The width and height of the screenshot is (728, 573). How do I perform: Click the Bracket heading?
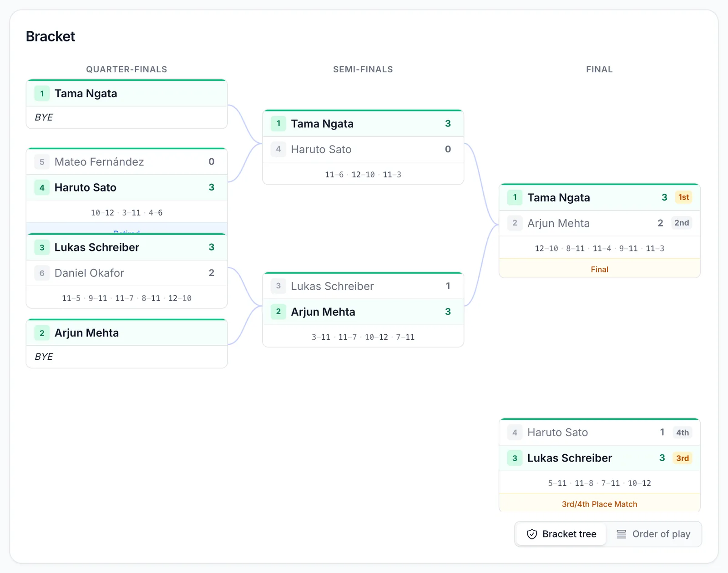click(x=51, y=36)
